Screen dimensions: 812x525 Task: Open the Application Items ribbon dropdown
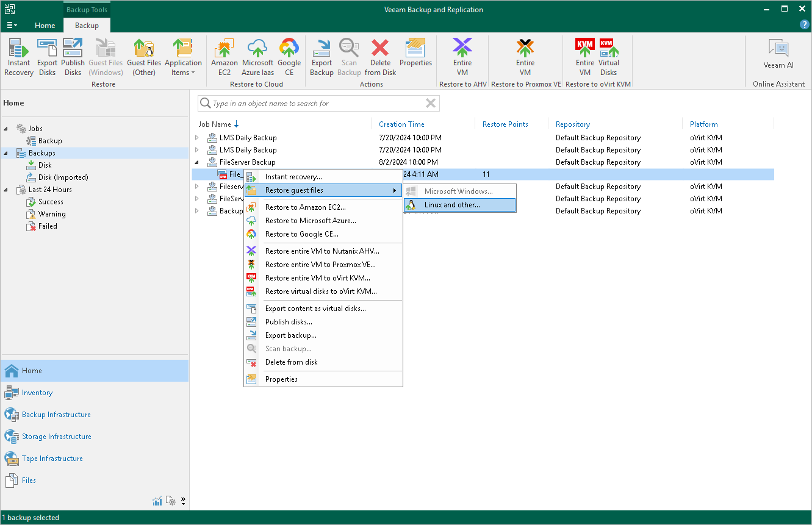click(183, 57)
